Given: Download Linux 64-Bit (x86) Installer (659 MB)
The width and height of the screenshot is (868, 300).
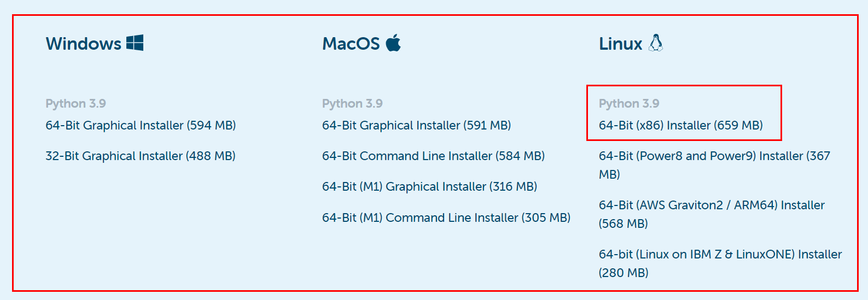Looking at the screenshot, I should [680, 126].
